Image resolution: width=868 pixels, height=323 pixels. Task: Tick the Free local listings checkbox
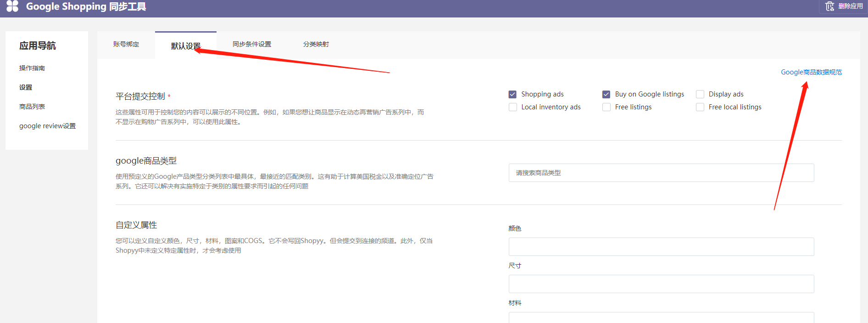[x=700, y=107]
